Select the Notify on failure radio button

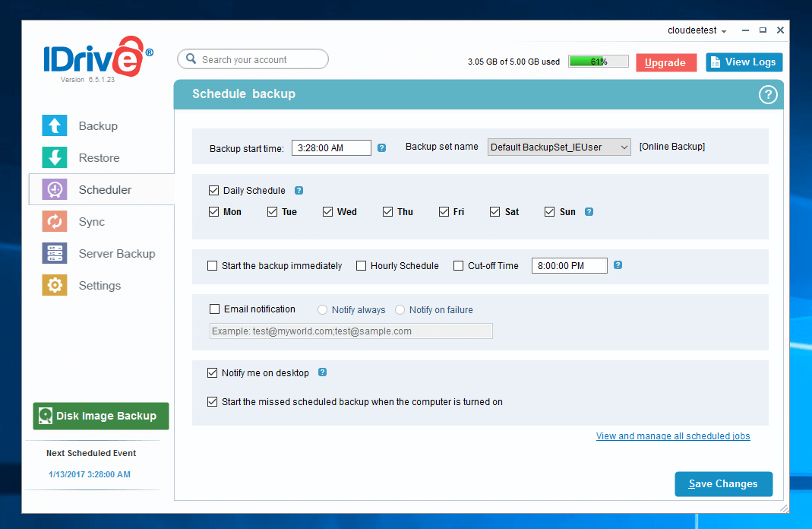click(400, 310)
